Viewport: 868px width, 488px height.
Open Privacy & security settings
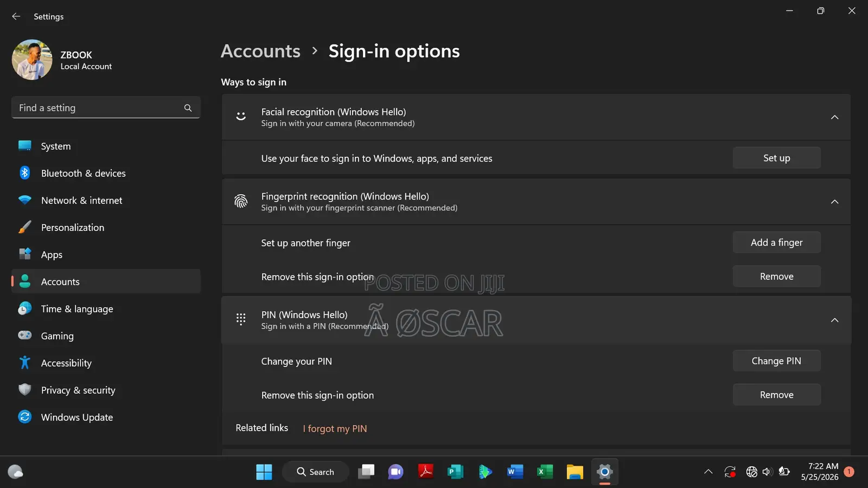pyautogui.click(x=106, y=390)
